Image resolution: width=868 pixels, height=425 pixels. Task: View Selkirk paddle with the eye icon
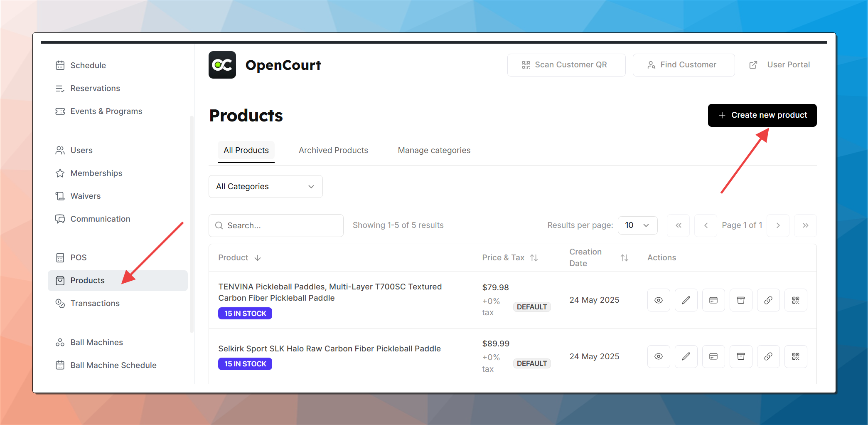coord(658,356)
